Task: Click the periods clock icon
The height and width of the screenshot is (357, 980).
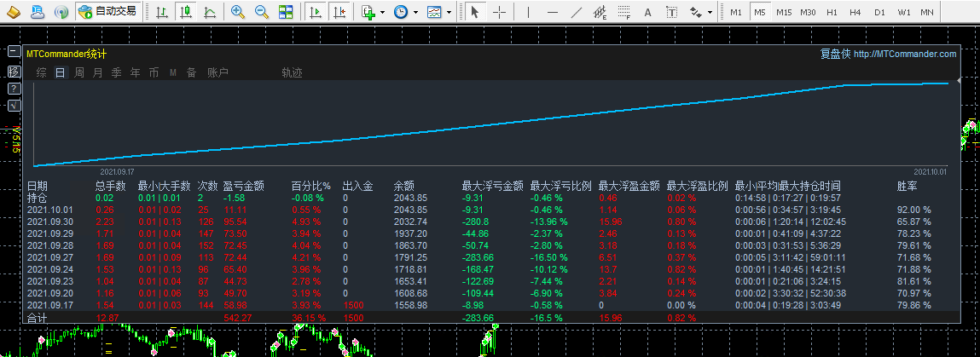Action: click(401, 11)
